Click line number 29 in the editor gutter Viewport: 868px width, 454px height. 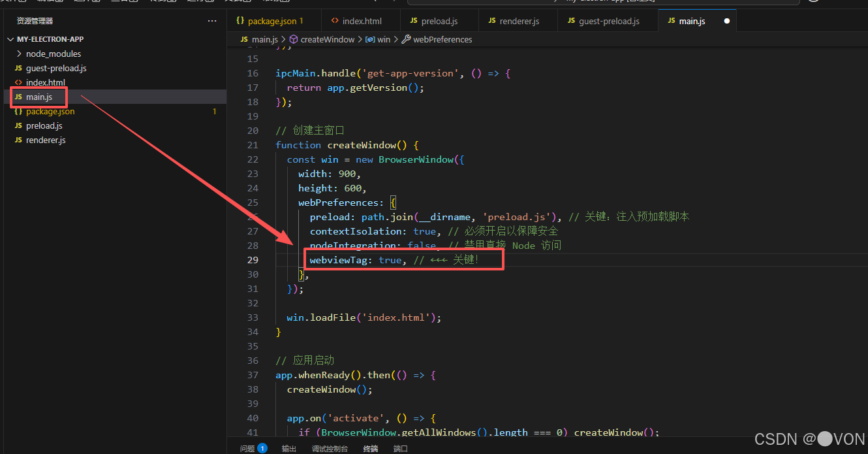tap(253, 259)
